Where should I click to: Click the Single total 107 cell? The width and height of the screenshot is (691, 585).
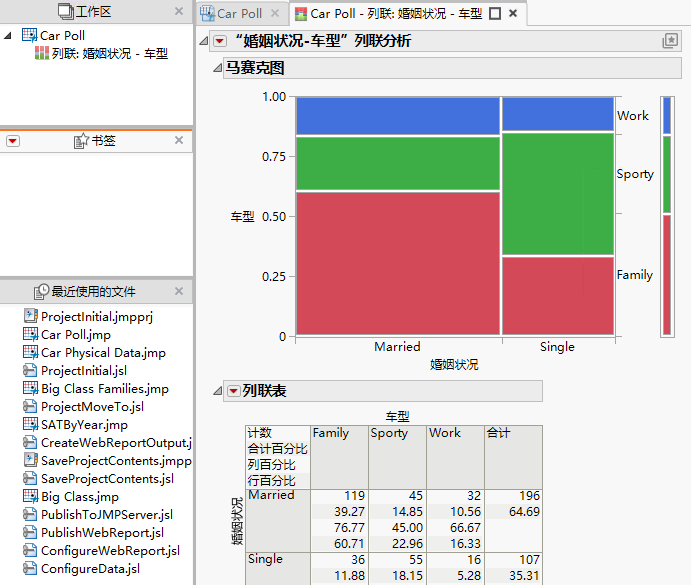(529, 560)
